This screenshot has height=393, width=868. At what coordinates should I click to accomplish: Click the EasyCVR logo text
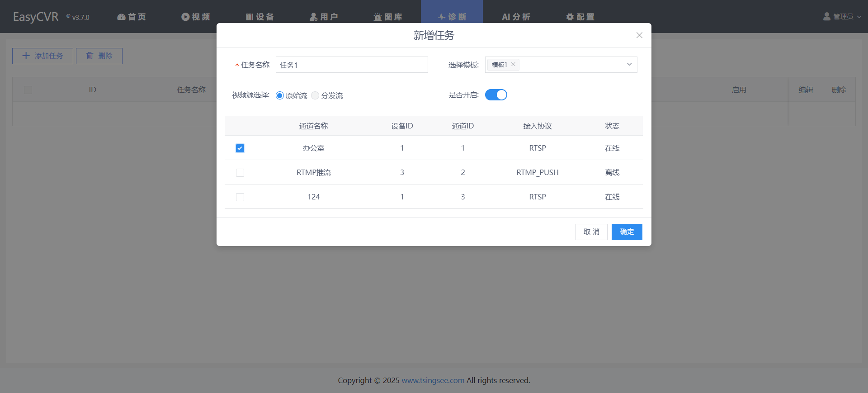click(36, 17)
